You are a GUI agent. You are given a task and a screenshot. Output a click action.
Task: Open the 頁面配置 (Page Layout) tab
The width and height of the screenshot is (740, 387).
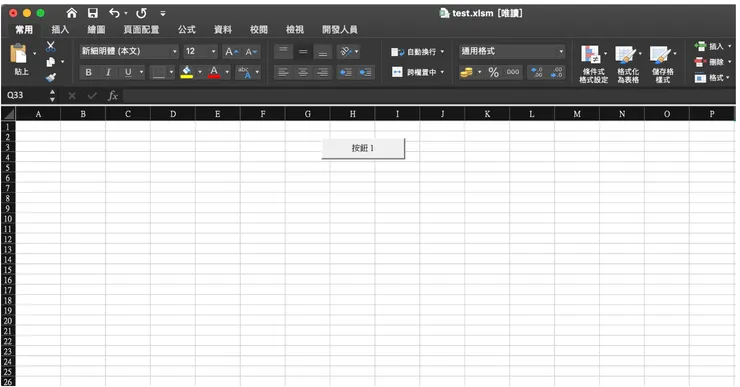[x=141, y=30]
